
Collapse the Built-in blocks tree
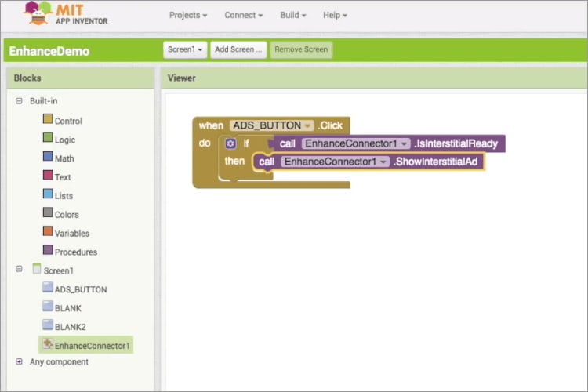click(x=19, y=101)
